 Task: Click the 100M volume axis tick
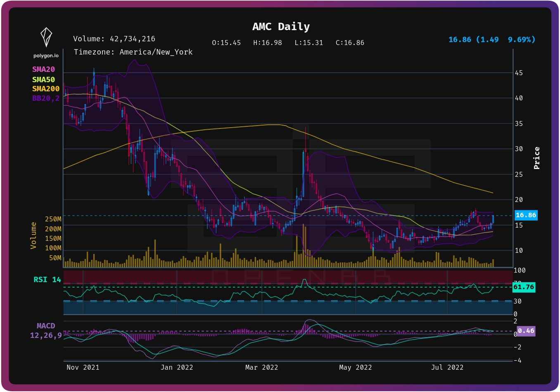[53, 248]
